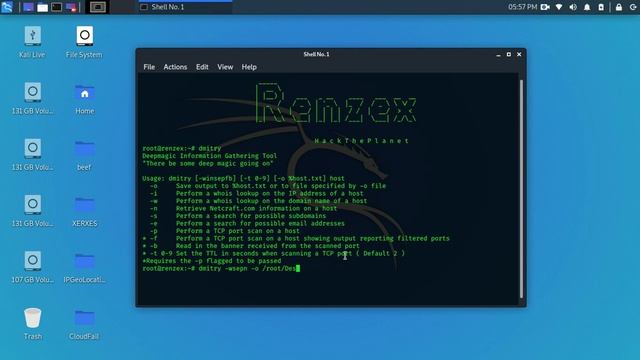This screenshot has width=640, height=360.
Task: Open the Wi-Fi network tray icon
Action: pos(559,7)
